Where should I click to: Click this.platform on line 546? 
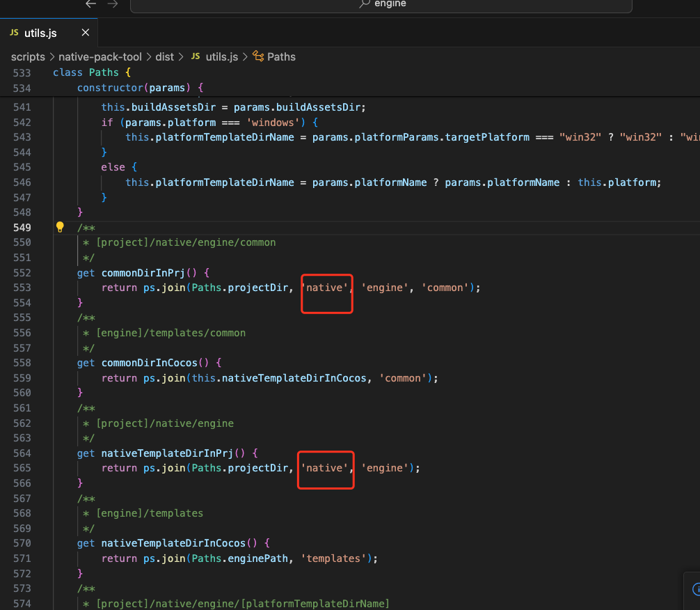pyautogui.click(x=617, y=182)
